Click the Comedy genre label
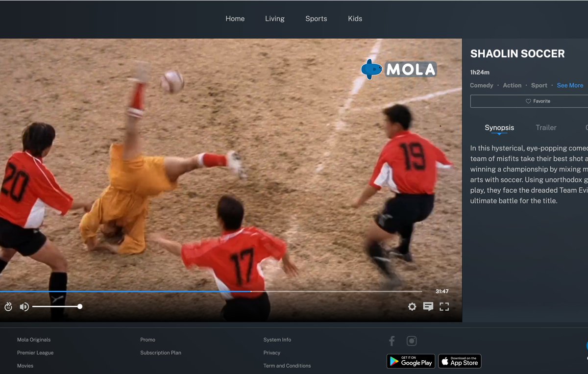Viewport: 588px width, 374px height. pyautogui.click(x=482, y=85)
